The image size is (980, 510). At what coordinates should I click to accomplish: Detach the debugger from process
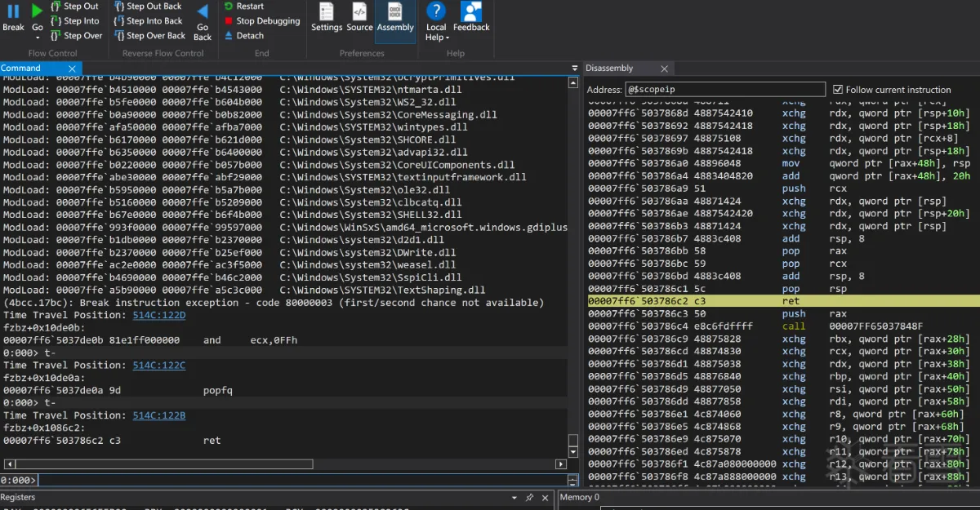[x=229, y=36]
